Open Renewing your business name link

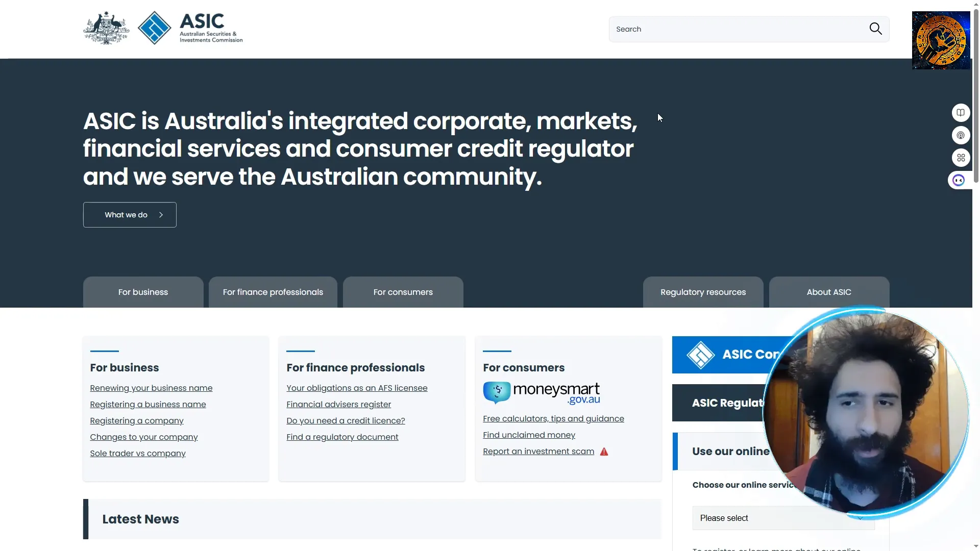[x=151, y=388]
